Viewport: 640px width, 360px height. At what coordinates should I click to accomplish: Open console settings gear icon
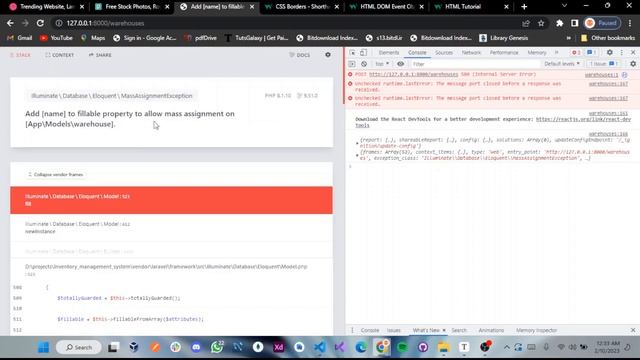pos(633,64)
